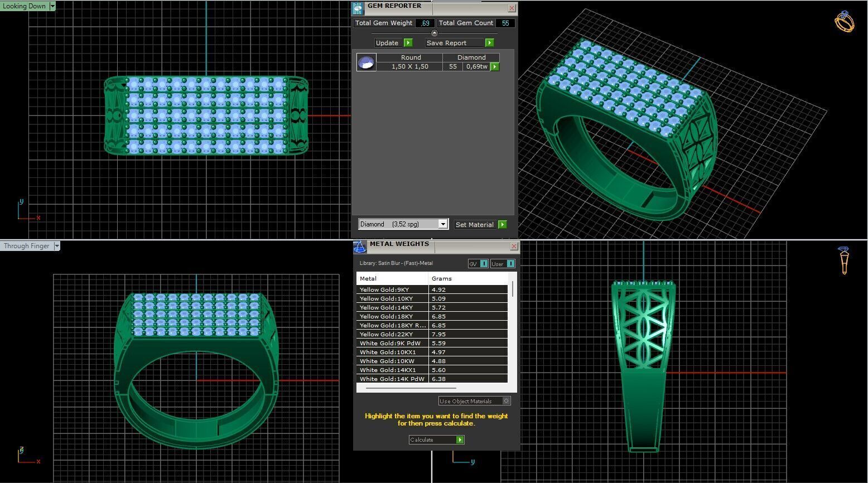
Task: Click the 4.92 grams value
Action: [x=438, y=289]
